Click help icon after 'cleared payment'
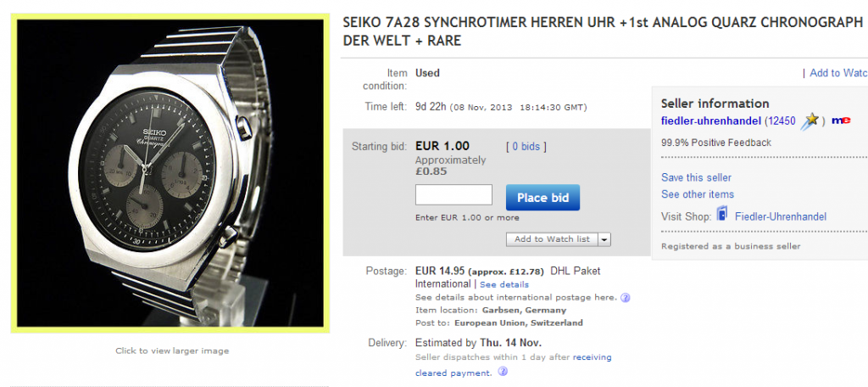This screenshot has width=868, height=387. (x=503, y=372)
